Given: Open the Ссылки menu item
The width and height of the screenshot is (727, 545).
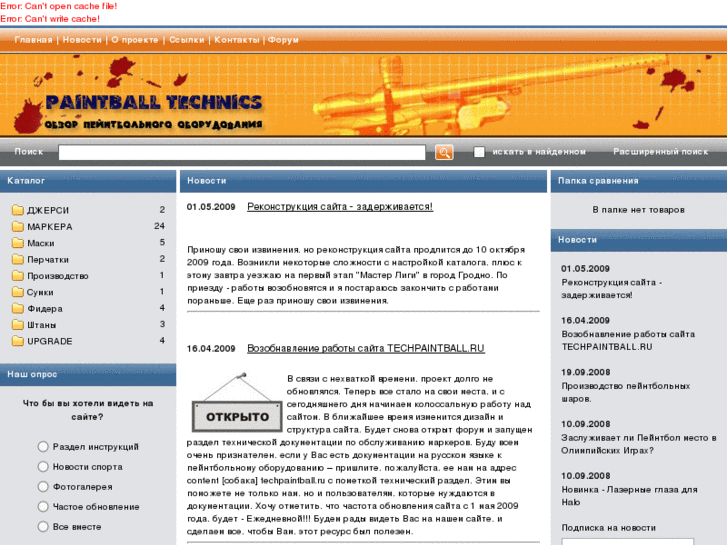Looking at the screenshot, I should [186, 40].
